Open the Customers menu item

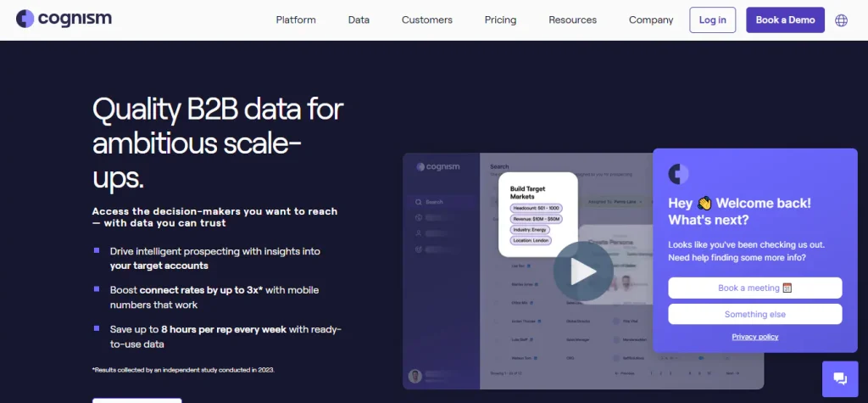(x=426, y=20)
